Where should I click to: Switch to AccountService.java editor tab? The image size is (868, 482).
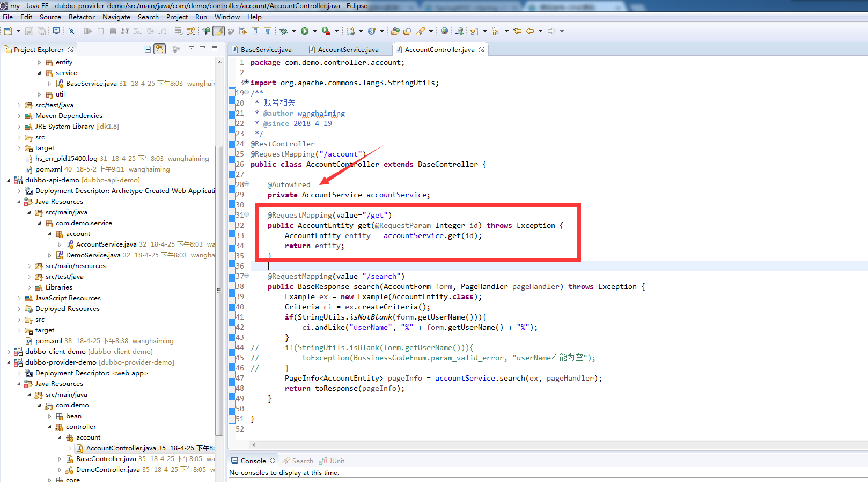[344, 49]
